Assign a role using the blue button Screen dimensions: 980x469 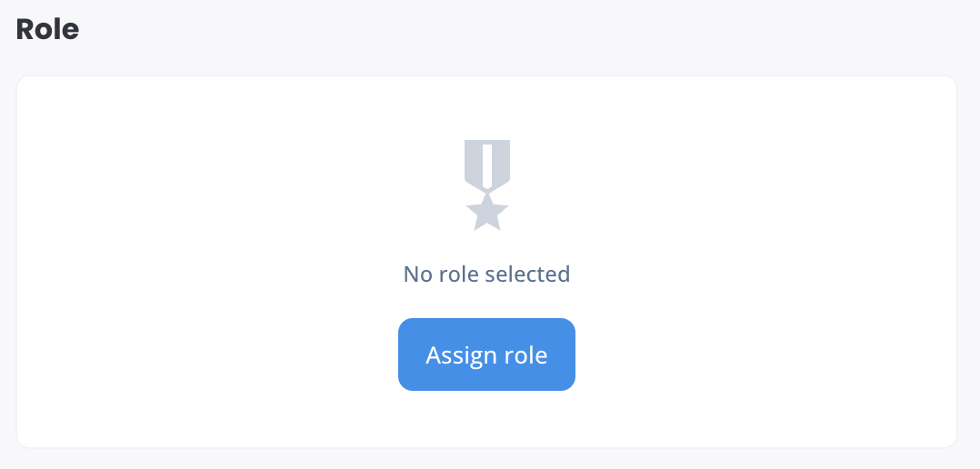(x=486, y=354)
